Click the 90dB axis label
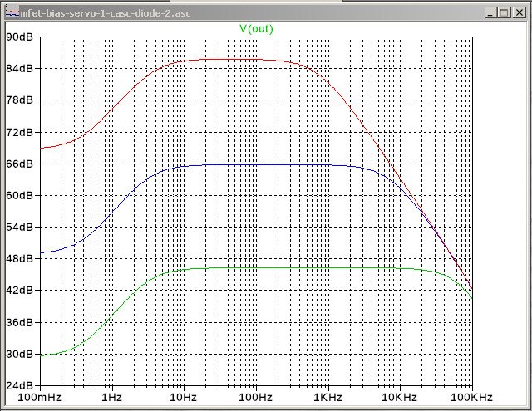 [x=19, y=37]
